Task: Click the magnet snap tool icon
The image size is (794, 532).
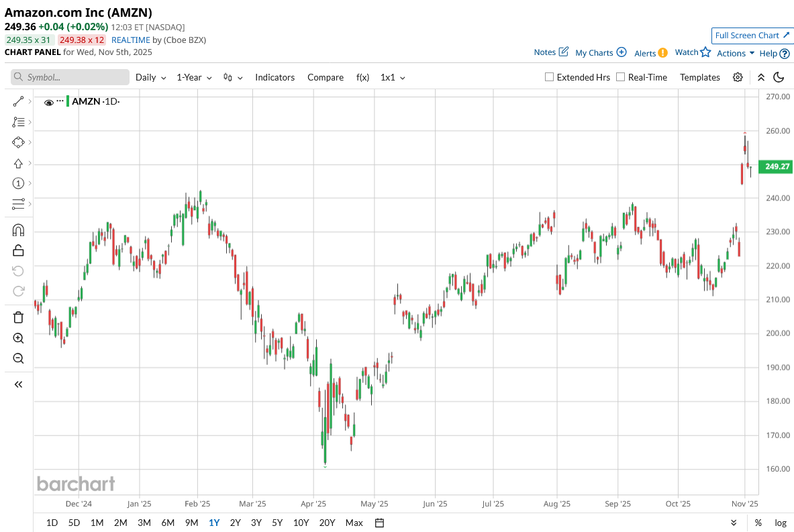Action: [x=18, y=230]
